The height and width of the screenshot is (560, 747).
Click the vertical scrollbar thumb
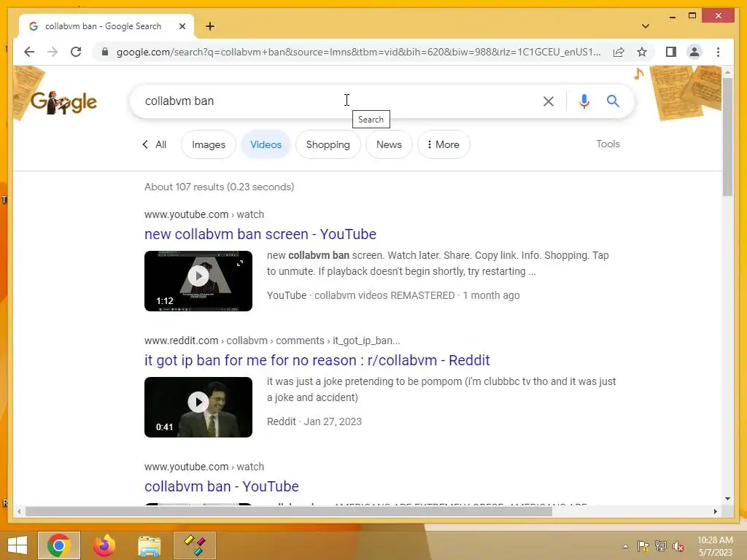coord(727,136)
